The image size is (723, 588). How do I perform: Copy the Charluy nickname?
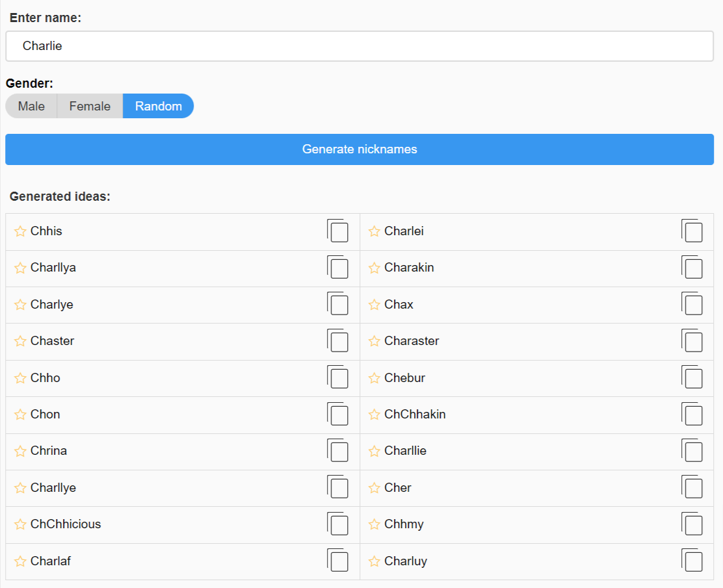click(692, 561)
